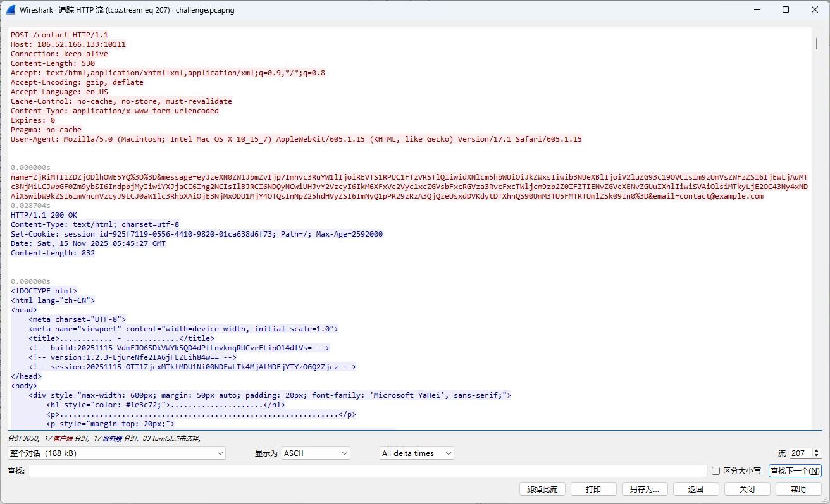Expand the 显示为 ASCII format dropdown
Viewport: 830px width, 504px height.
(315, 453)
